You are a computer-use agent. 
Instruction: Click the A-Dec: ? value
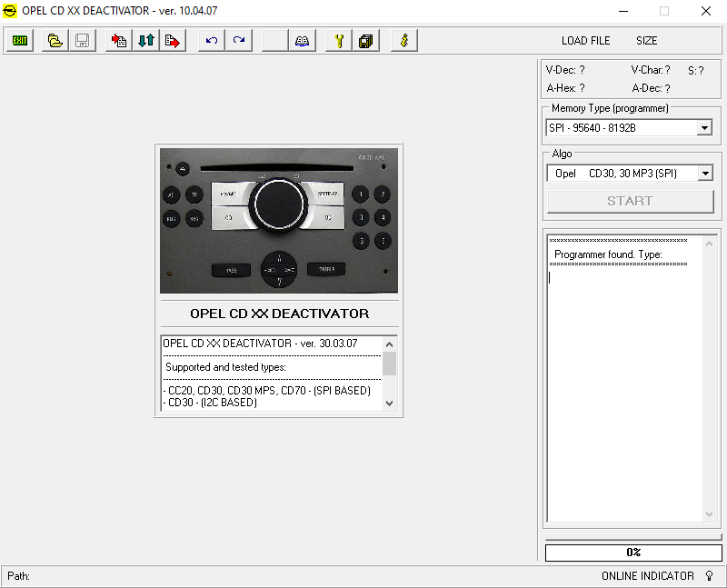click(651, 88)
